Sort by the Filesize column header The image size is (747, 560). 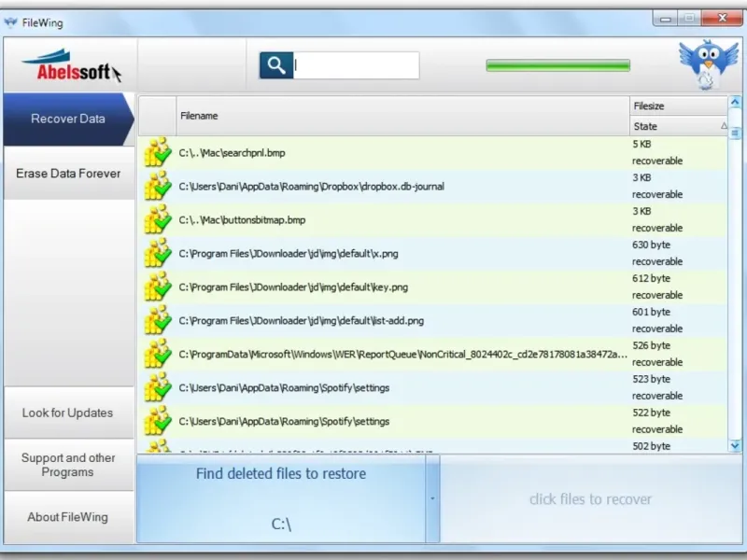679,105
